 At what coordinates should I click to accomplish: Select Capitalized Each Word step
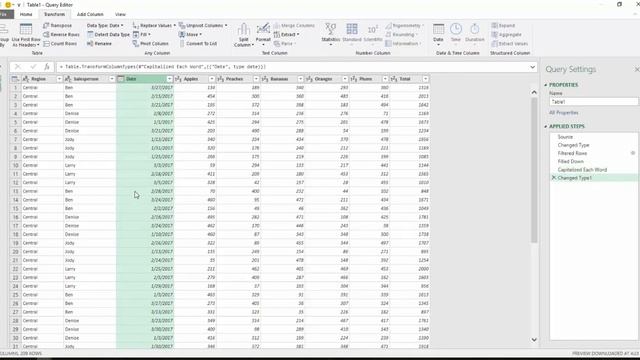(582, 169)
